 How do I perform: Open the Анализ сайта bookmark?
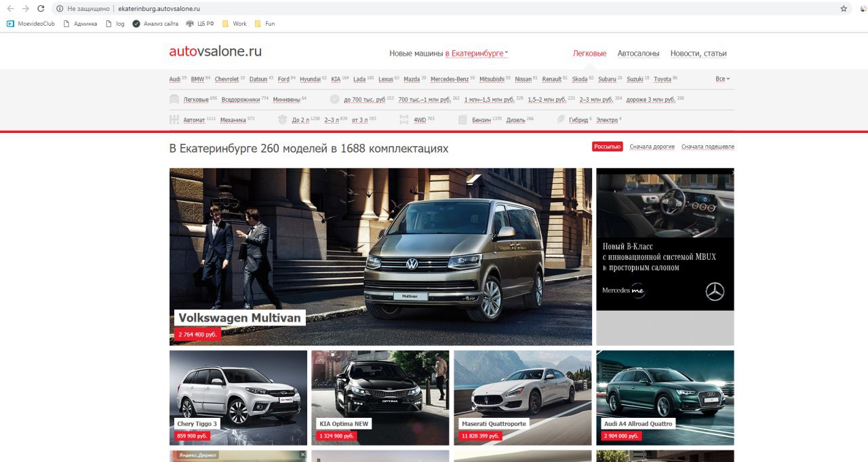[155, 24]
